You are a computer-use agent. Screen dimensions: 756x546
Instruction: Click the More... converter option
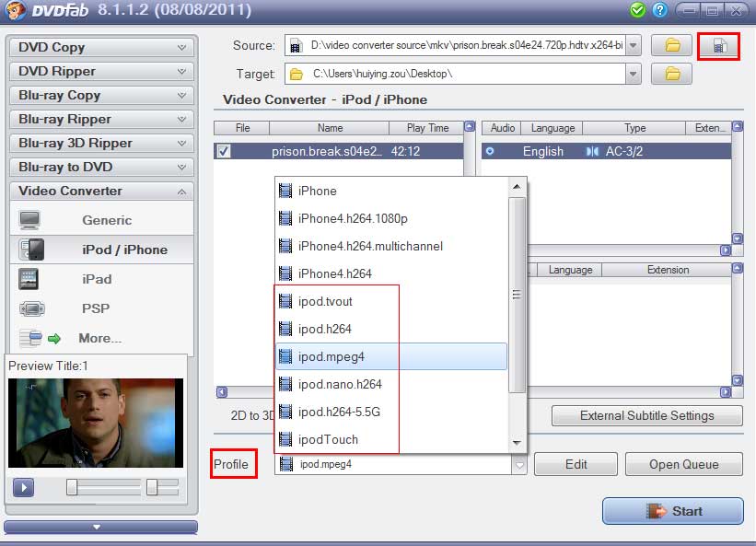[x=100, y=338]
